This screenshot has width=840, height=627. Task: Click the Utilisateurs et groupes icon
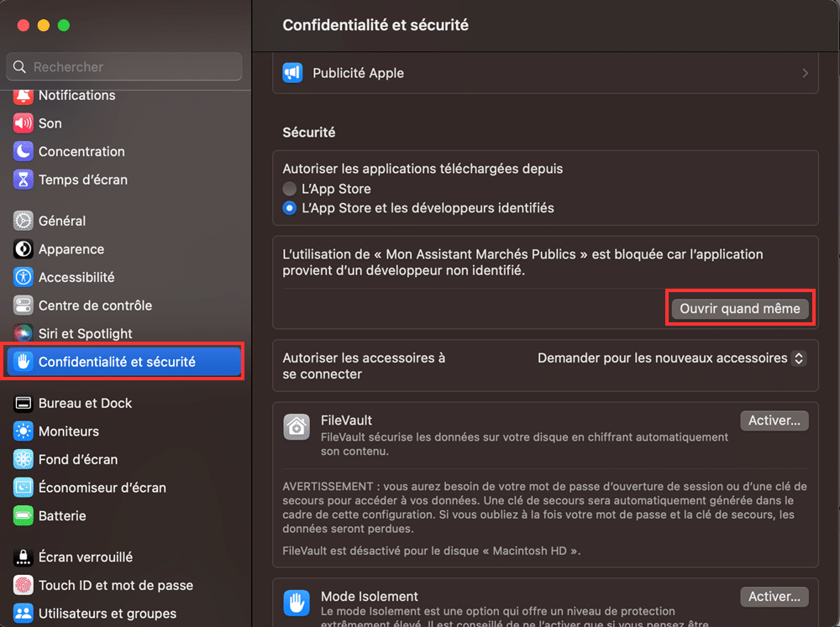coord(23,614)
